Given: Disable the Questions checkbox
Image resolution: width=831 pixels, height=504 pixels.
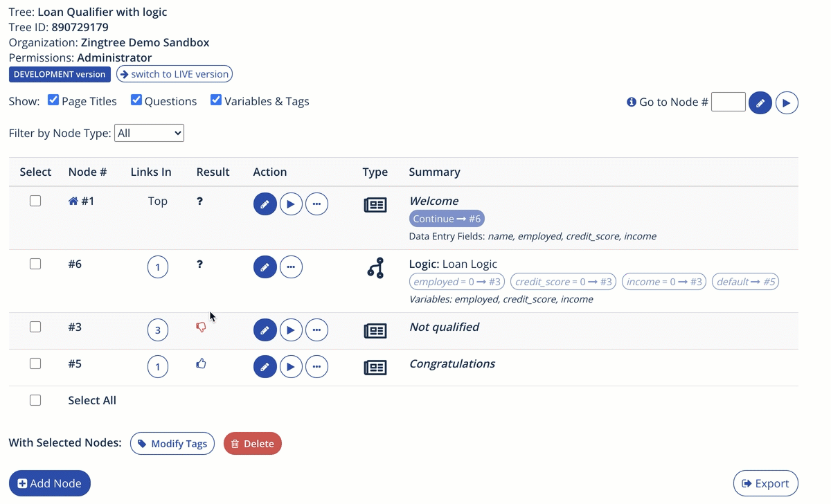Looking at the screenshot, I should point(136,100).
